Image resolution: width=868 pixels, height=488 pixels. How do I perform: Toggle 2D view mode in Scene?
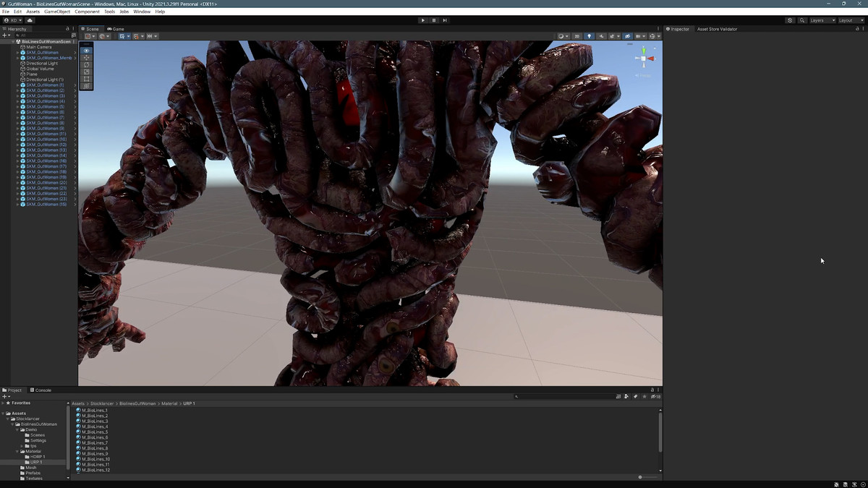point(576,36)
